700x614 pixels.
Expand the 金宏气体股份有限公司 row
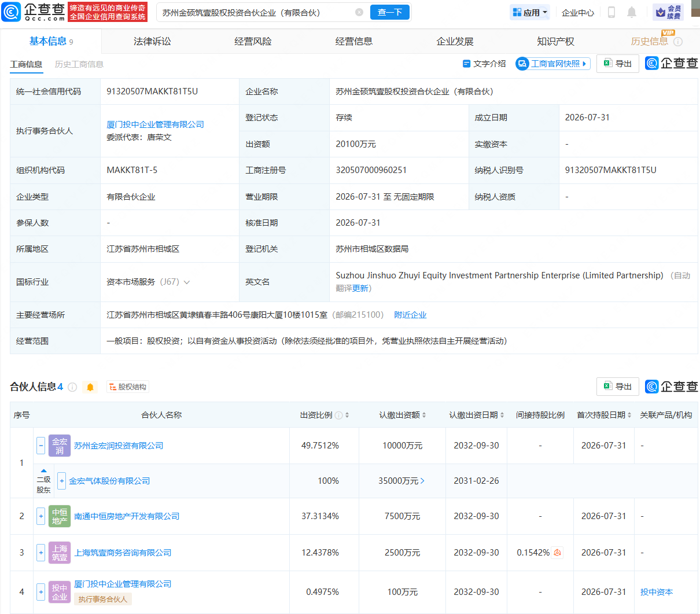62,481
